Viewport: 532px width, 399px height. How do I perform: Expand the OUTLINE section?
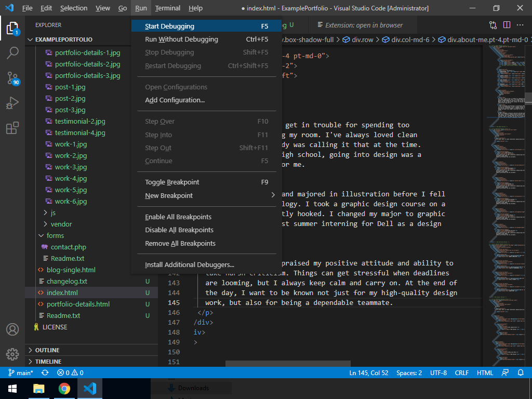pos(47,350)
